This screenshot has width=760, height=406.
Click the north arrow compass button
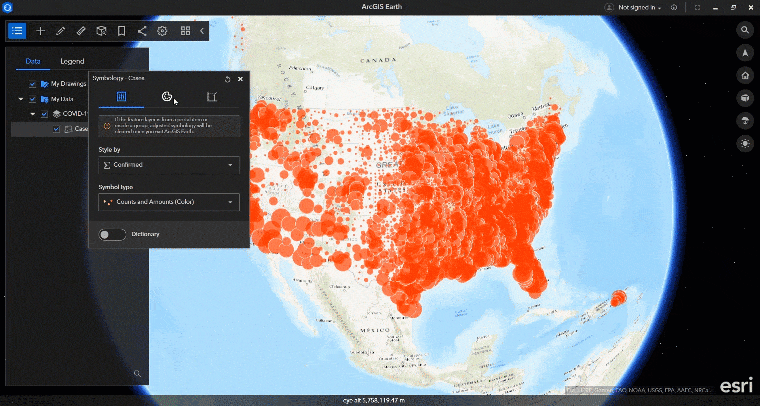[745, 53]
